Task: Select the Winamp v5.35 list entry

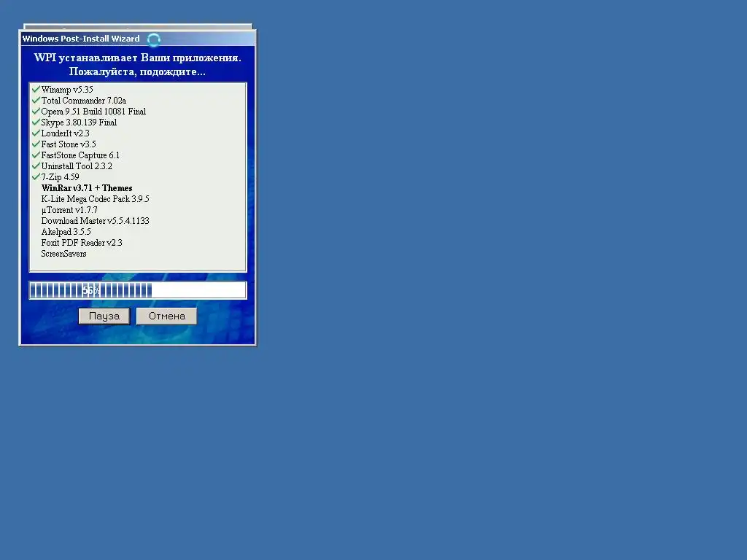Action: point(67,90)
